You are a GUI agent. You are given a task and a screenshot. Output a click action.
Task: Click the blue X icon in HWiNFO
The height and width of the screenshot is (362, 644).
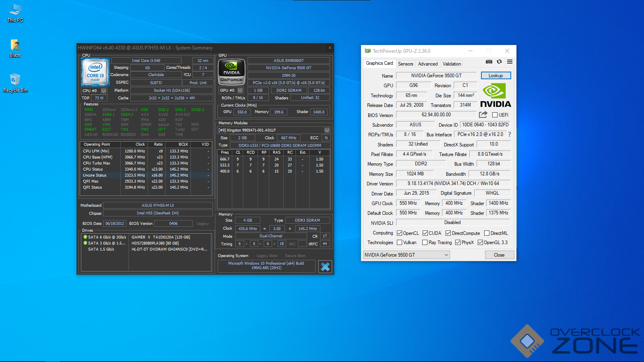(x=325, y=266)
